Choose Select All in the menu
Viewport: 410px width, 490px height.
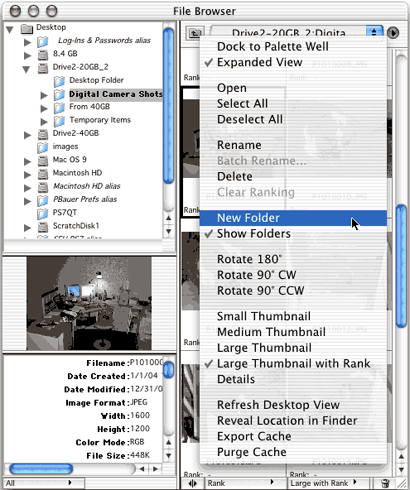293,103
